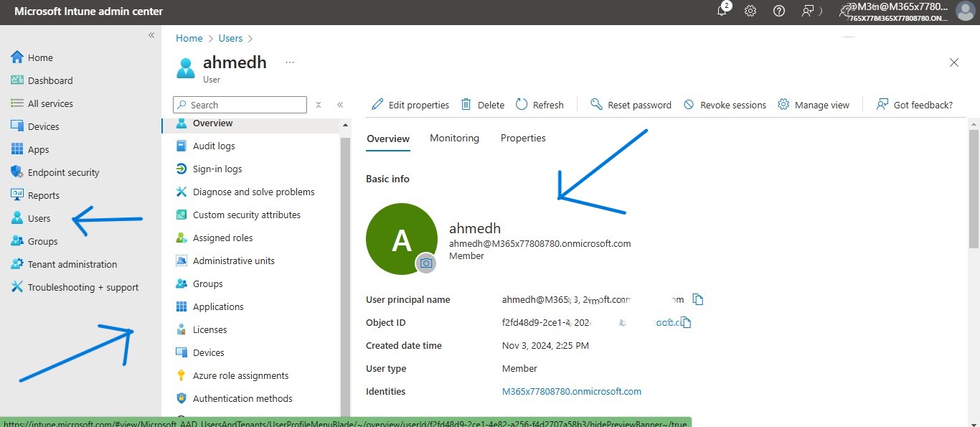Open the Properties tab

point(522,138)
